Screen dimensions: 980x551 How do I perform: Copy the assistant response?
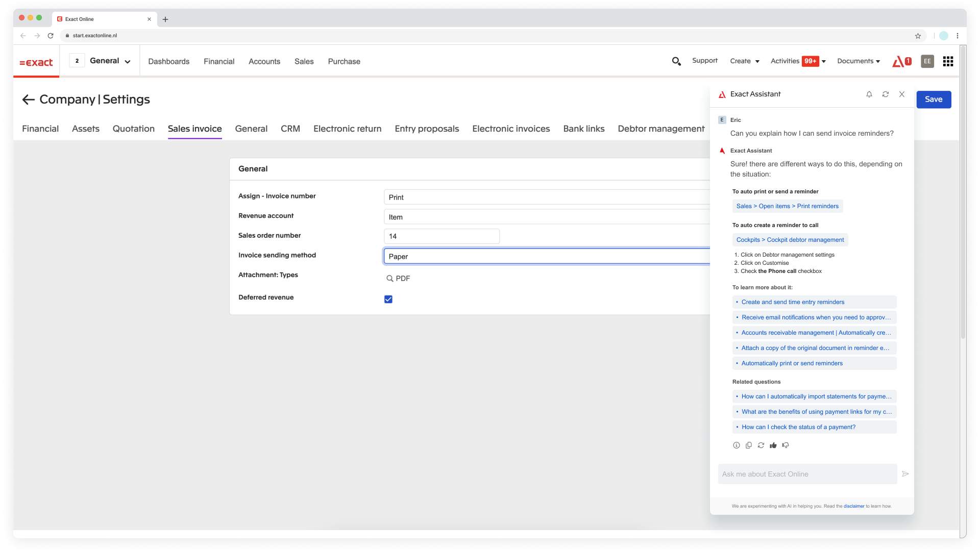[x=749, y=445]
